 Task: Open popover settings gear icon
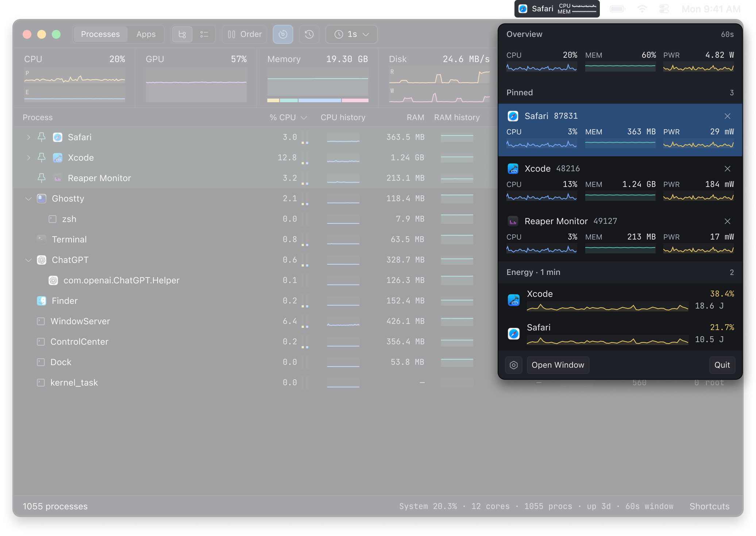pyautogui.click(x=514, y=365)
